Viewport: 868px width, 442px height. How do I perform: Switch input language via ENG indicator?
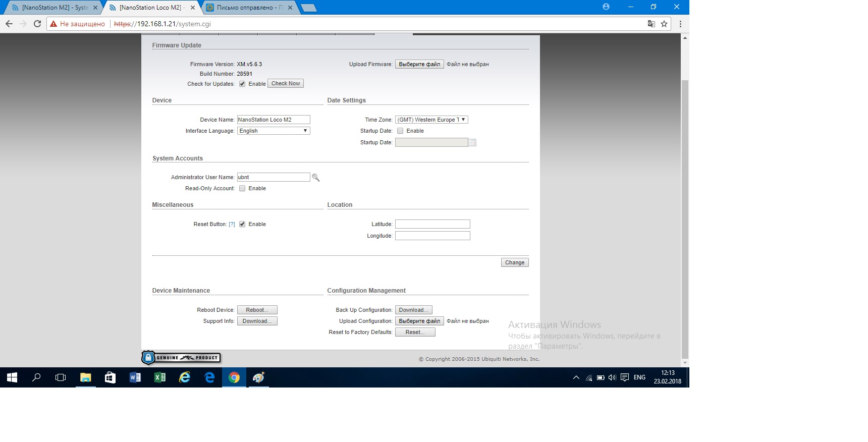pyautogui.click(x=639, y=377)
